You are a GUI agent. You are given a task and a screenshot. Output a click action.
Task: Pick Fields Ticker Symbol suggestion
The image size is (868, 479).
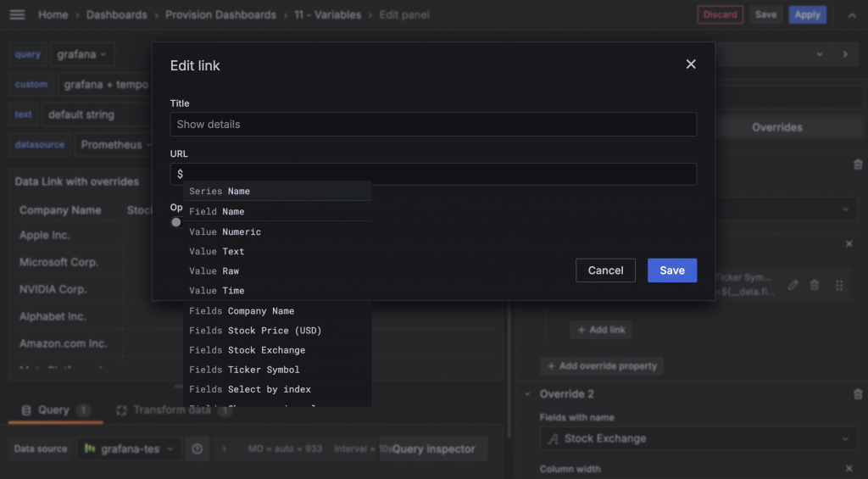pyautogui.click(x=277, y=370)
